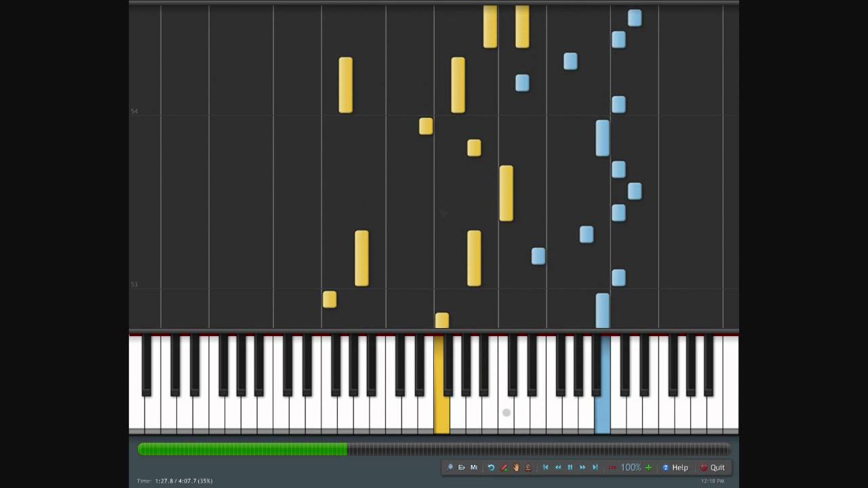Open the Help button
Image resolution: width=868 pixels, height=488 pixels.
[x=675, y=468]
